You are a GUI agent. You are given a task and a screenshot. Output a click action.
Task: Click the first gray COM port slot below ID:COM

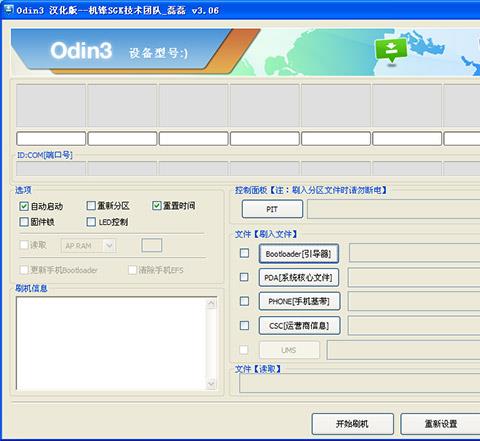pyautogui.click(x=51, y=169)
